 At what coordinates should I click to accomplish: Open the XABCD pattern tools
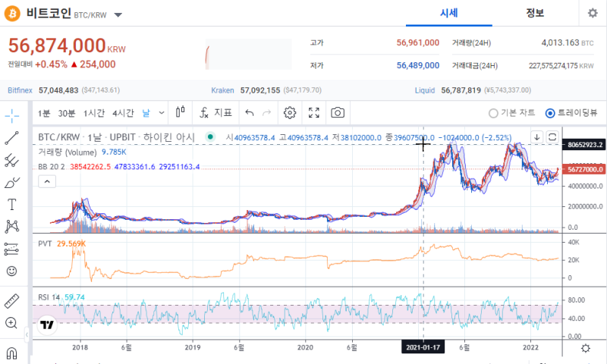12,226
